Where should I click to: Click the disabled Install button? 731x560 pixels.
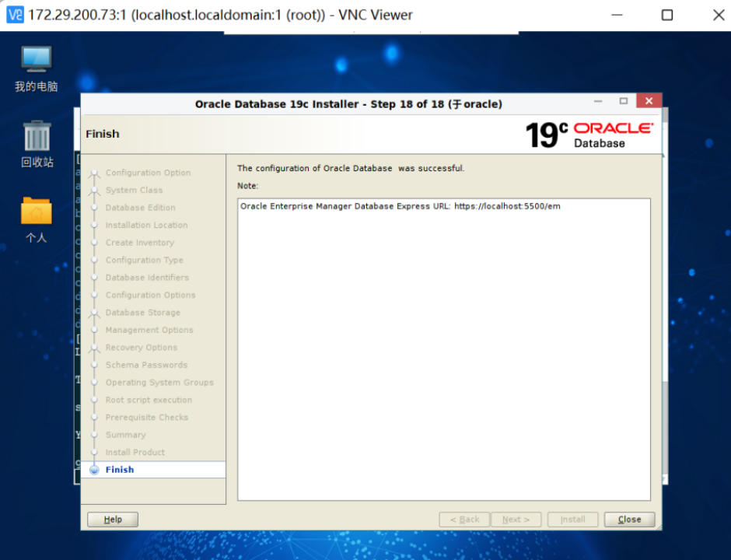point(572,519)
